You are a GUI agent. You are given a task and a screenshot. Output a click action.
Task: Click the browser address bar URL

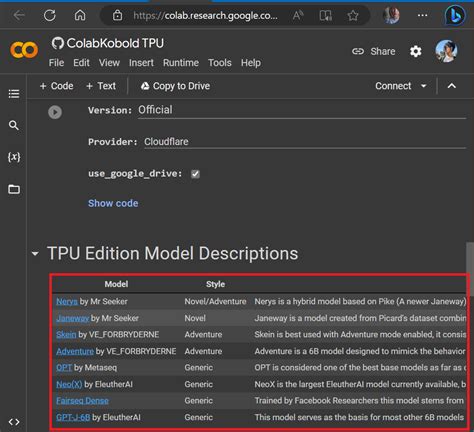pos(205,15)
